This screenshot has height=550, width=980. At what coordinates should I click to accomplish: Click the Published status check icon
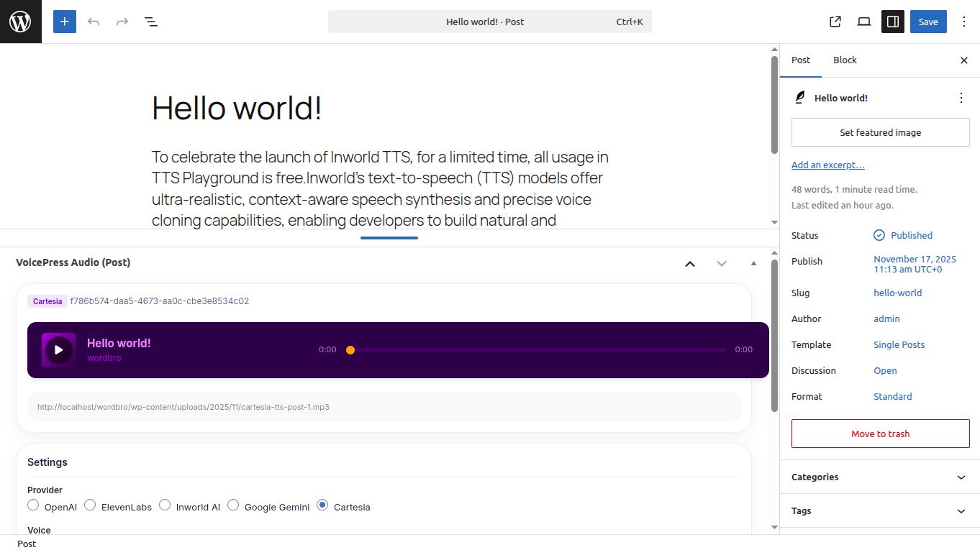coord(879,235)
